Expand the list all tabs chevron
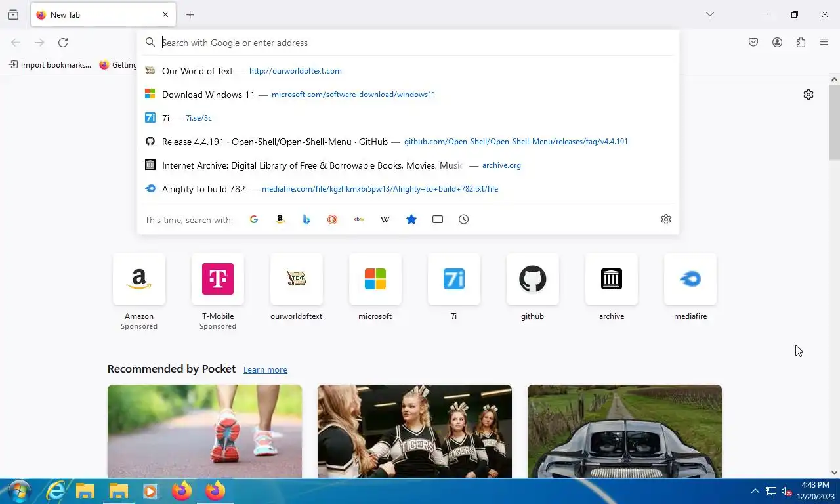 (x=709, y=14)
